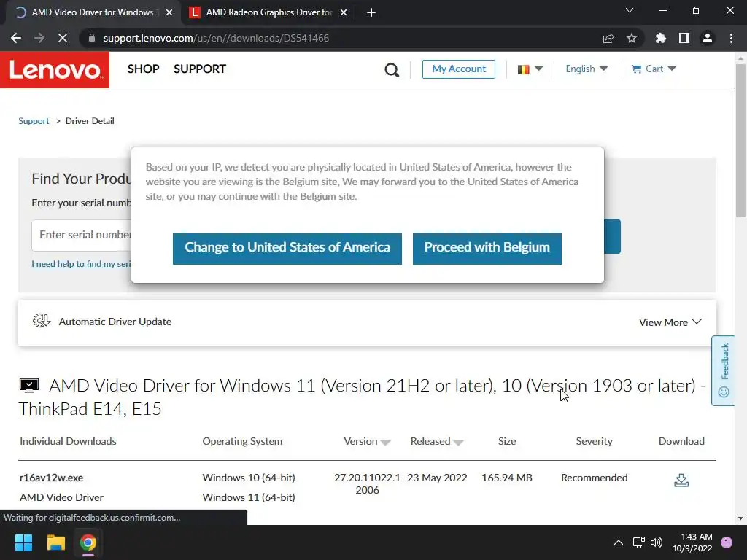Click the browser forward arrow
Image resolution: width=747 pixels, height=560 pixels.
[x=39, y=38]
